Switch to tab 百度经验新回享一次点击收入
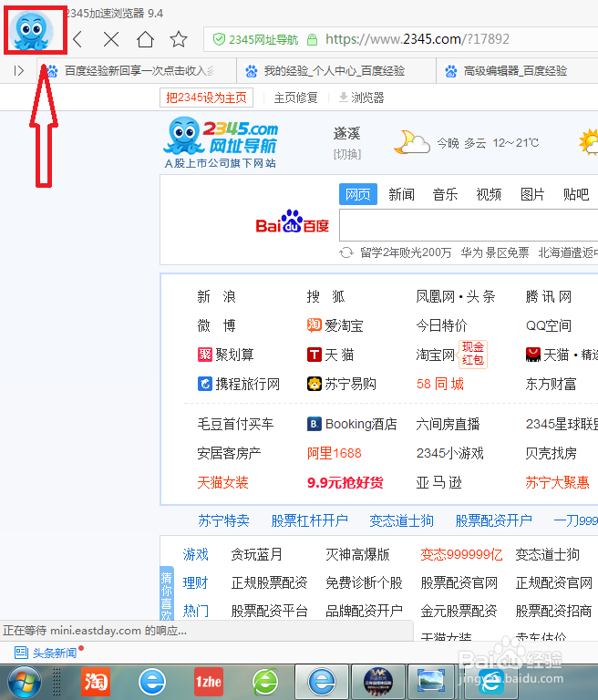598x700 pixels. click(136, 70)
